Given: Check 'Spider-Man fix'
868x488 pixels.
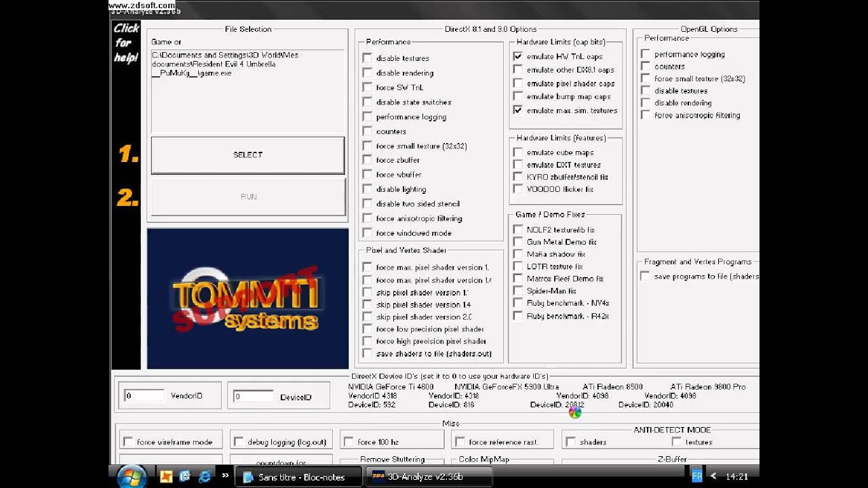Looking at the screenshot, I should (518, 291).
